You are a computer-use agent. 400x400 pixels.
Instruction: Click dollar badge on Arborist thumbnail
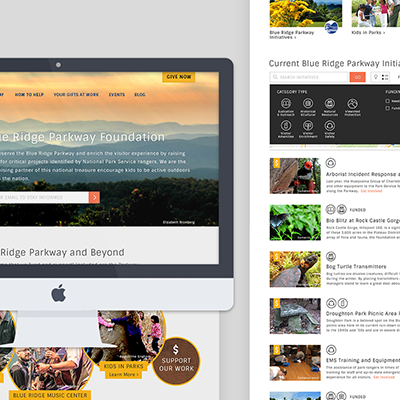pos(276,163)
